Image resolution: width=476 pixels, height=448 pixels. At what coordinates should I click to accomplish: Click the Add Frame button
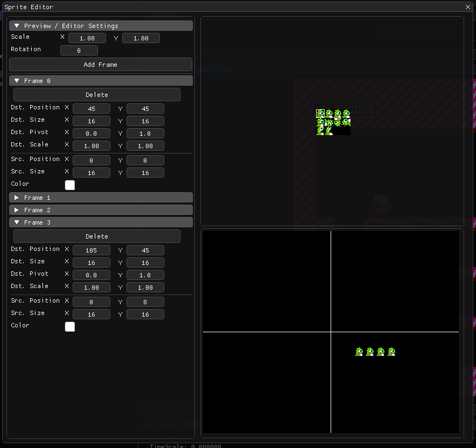101,65
